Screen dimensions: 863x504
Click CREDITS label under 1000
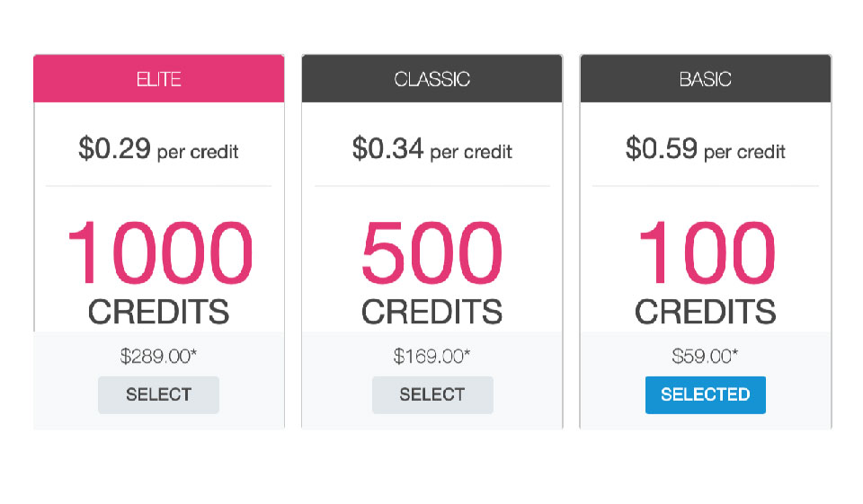click(159, 312)
